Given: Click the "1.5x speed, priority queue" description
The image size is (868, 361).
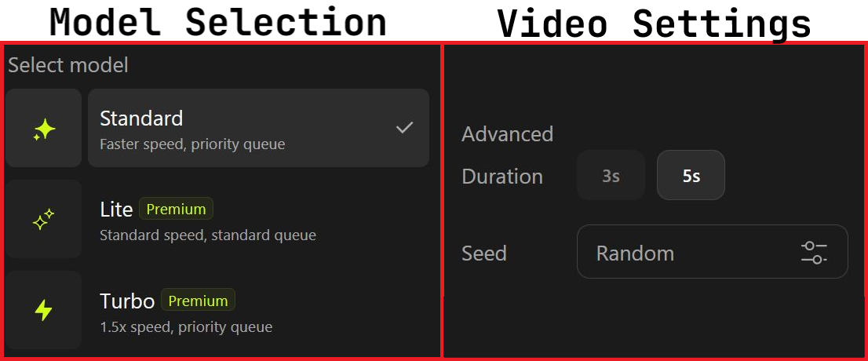Looking at the screenshot, I should pyautogui.click(x=186, y=326).
